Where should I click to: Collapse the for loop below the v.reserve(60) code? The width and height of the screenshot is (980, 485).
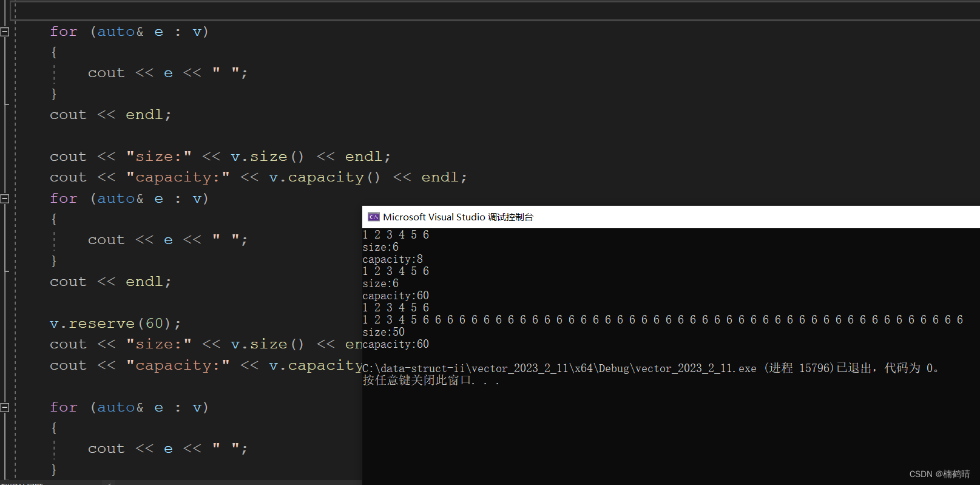tap(5, 407)
